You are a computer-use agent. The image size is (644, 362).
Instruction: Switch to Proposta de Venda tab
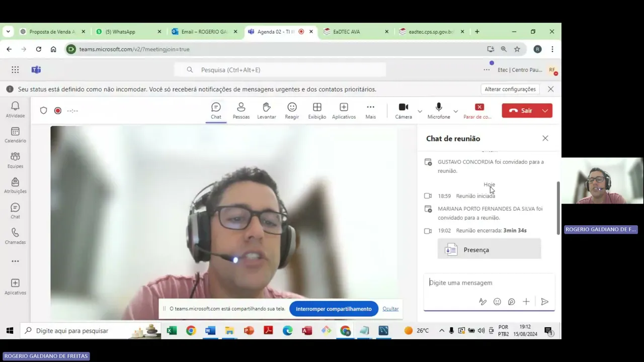(52, 32)
